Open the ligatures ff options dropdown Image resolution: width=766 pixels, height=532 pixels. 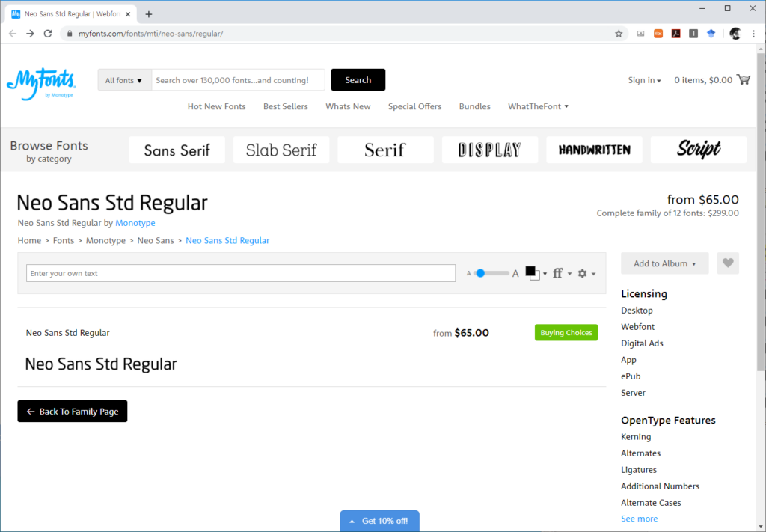click(562, 274)
